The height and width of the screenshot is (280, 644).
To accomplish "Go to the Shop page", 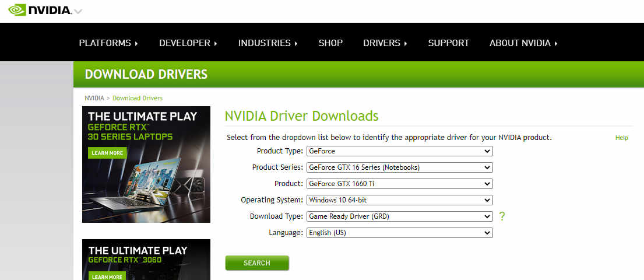I will click(x=330, y=43).
